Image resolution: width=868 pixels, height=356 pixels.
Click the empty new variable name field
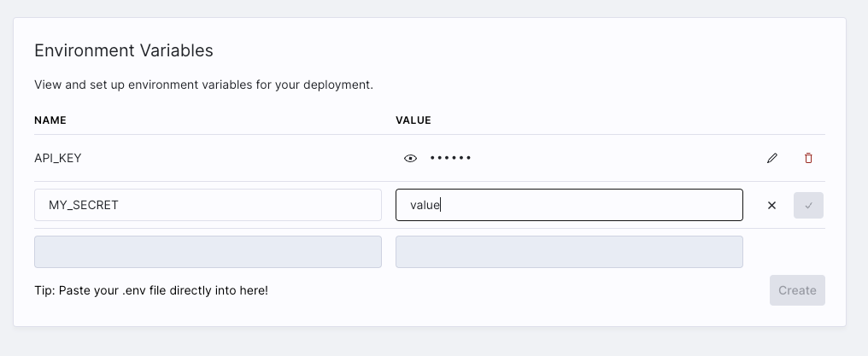(208, 252)
